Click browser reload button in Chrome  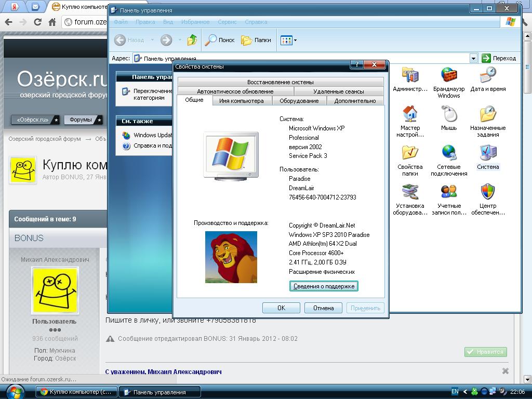[x=37, y=22]
